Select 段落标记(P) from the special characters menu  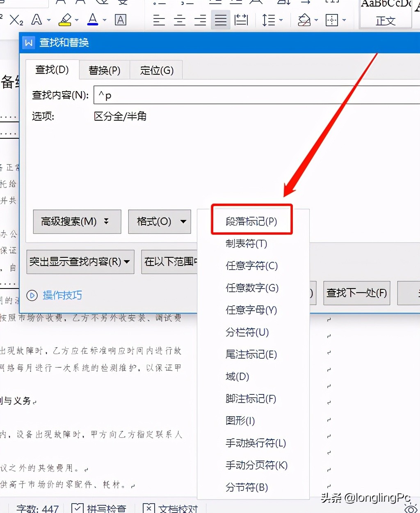pyautogui.click(x=251, y=220)
